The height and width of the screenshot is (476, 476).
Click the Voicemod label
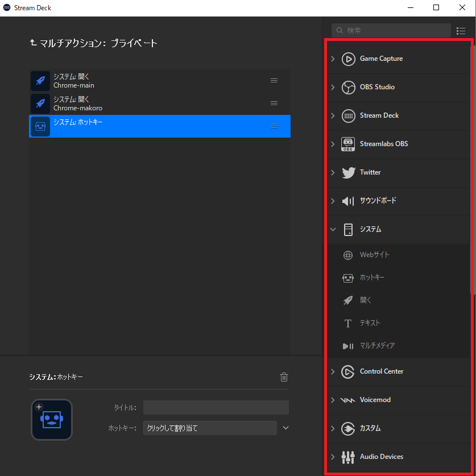375,400
